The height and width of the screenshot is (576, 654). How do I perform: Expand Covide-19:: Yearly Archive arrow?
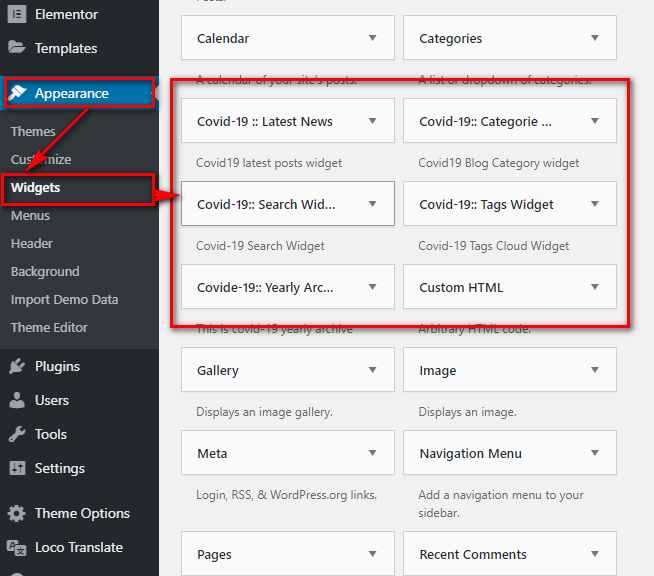373,287
